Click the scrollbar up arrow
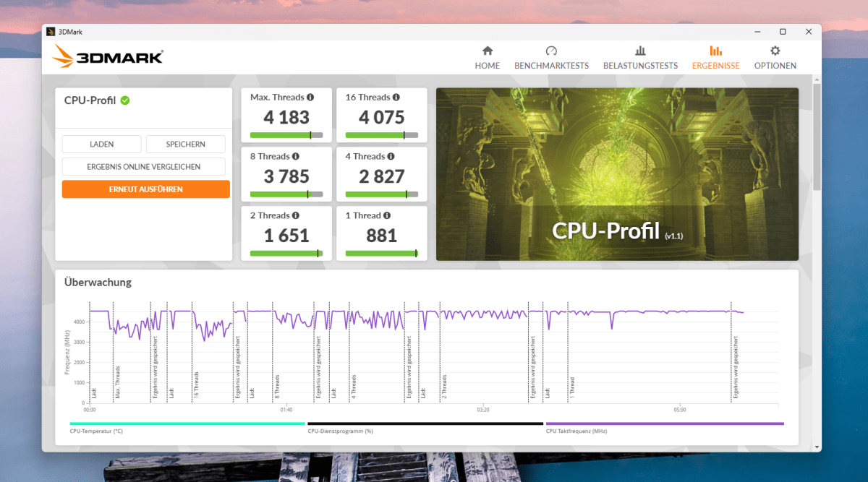Screen dimensions: 868x482 click(x=817, y=79)
